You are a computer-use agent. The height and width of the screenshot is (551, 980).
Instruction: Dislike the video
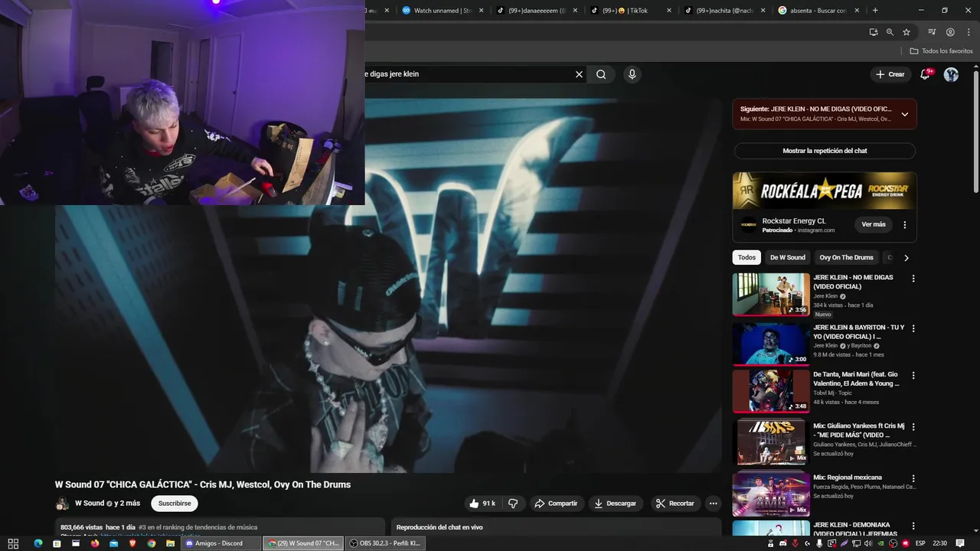513,504
